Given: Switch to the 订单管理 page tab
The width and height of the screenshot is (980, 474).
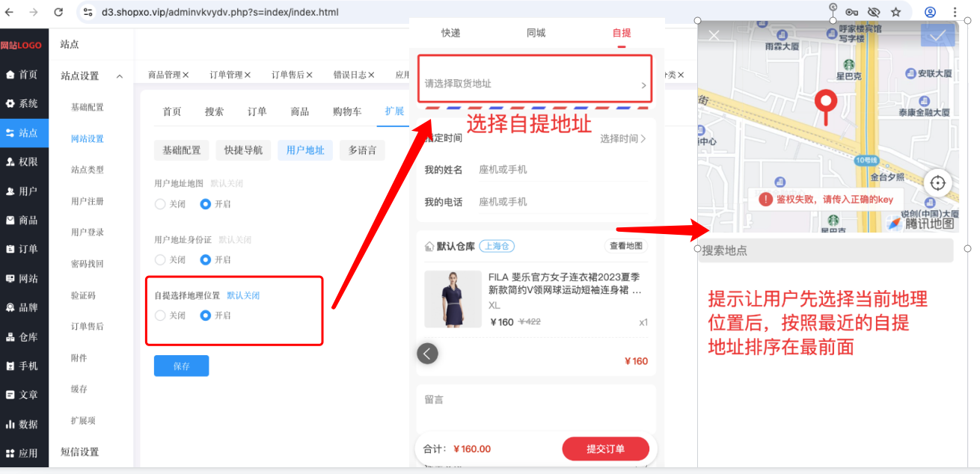Looking at the screenshot, I should 226,75.
